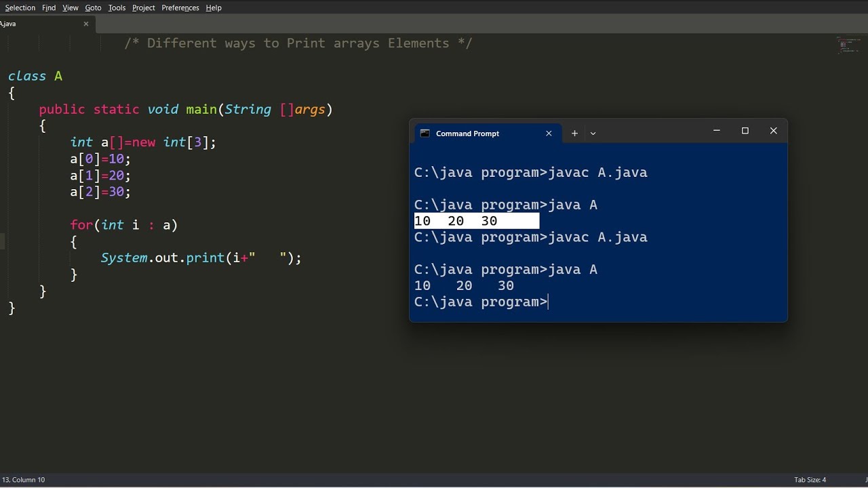Click the 'class A' declaration line
Image resolution: width=868 pixels, height=488 pixels.
click(35, 76)
